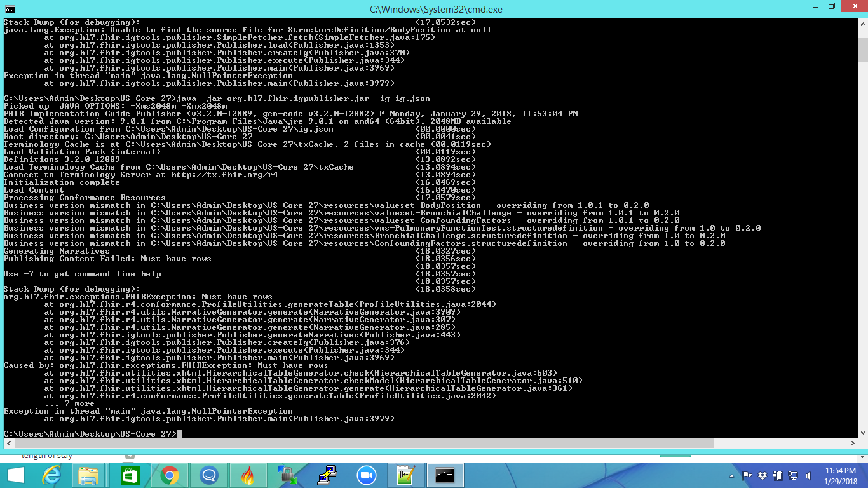Close the cmd.exe window

click(x=853, y=7)
